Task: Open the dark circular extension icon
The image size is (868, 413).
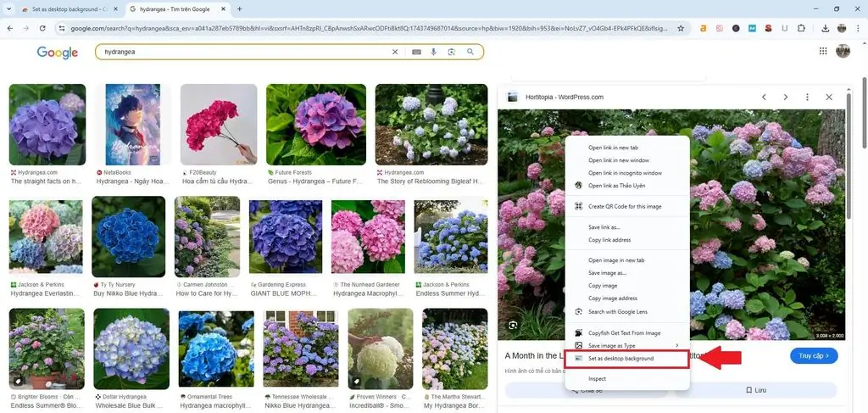Action: pos(736,28)
